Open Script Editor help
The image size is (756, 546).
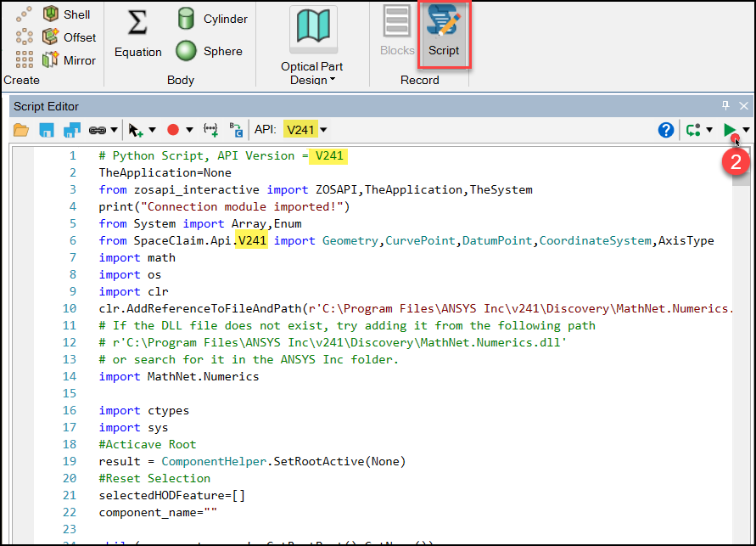click(x=666, y=130)
